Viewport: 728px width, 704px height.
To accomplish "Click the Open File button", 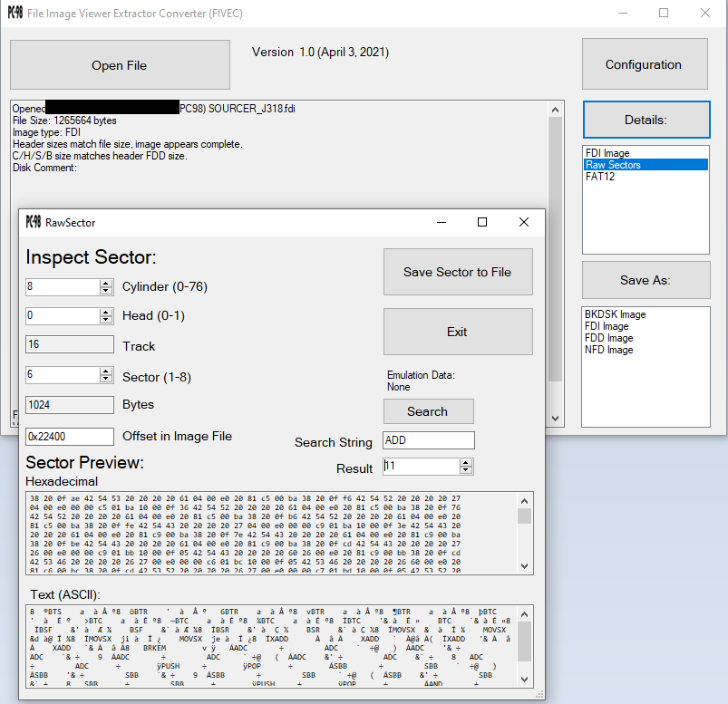I will pos(120,65).
